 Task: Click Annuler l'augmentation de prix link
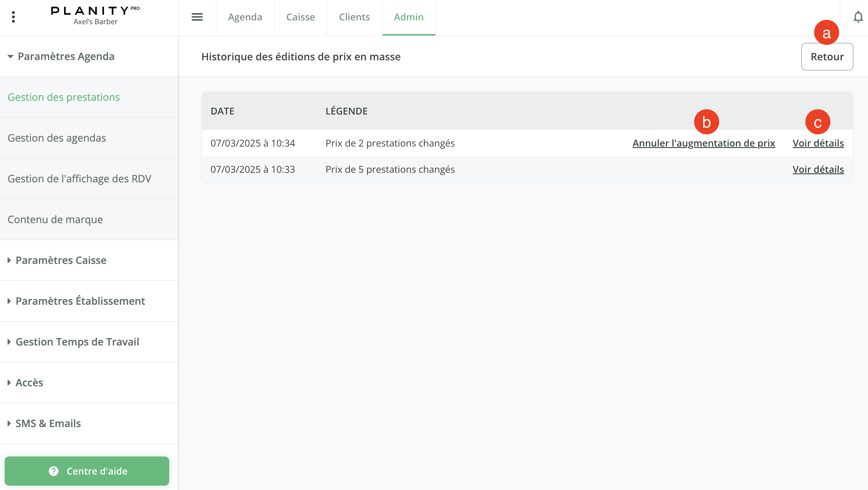click(703, 143)
